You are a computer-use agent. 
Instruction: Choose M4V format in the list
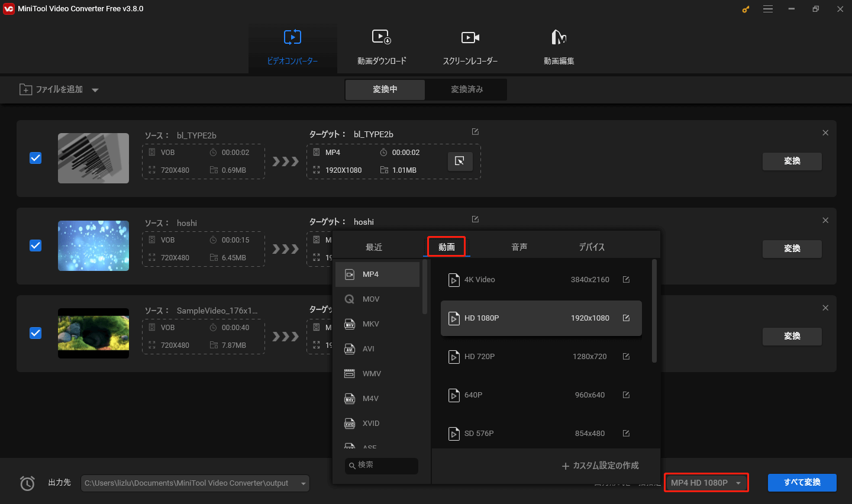(x=377, y=399)
